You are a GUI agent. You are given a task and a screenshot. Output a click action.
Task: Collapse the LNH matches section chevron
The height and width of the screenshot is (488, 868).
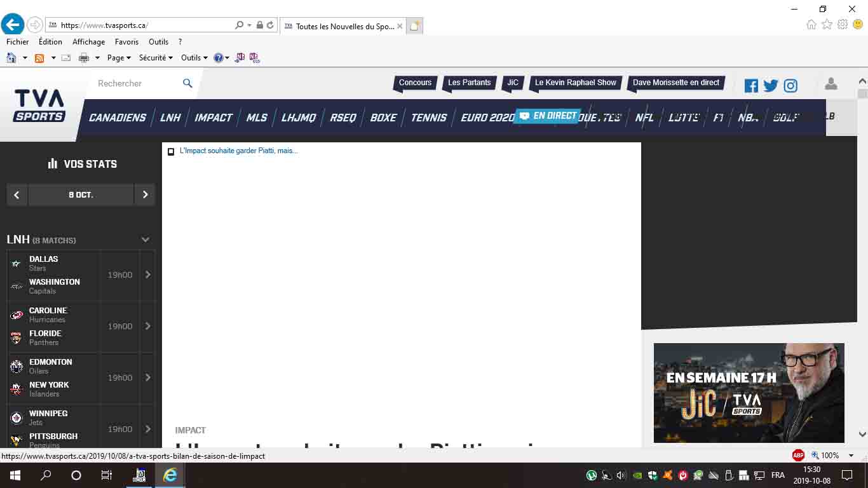pos(146,240)
